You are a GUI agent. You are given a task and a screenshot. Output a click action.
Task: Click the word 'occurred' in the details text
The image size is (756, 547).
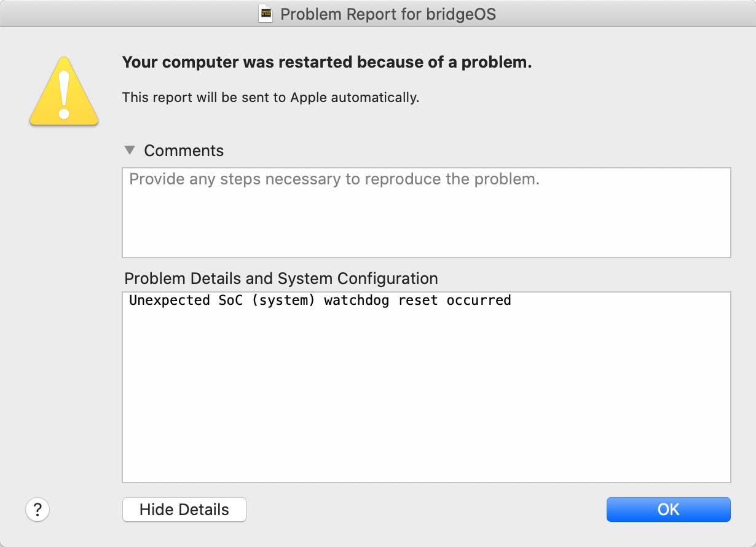pos(479,301)
